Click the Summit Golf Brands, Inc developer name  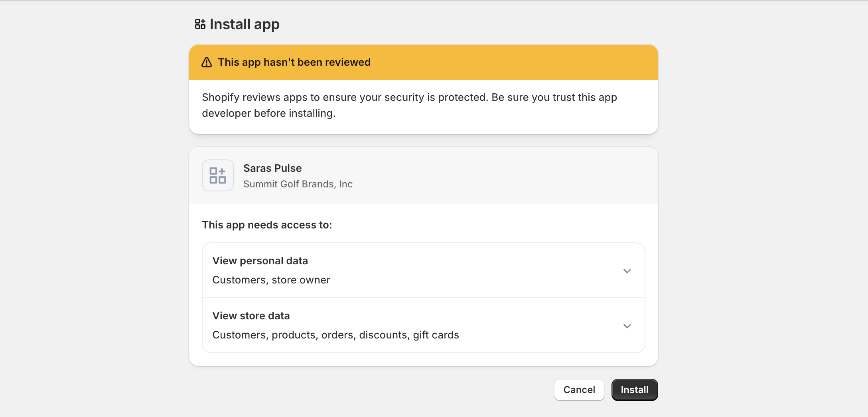coord(298,184)
